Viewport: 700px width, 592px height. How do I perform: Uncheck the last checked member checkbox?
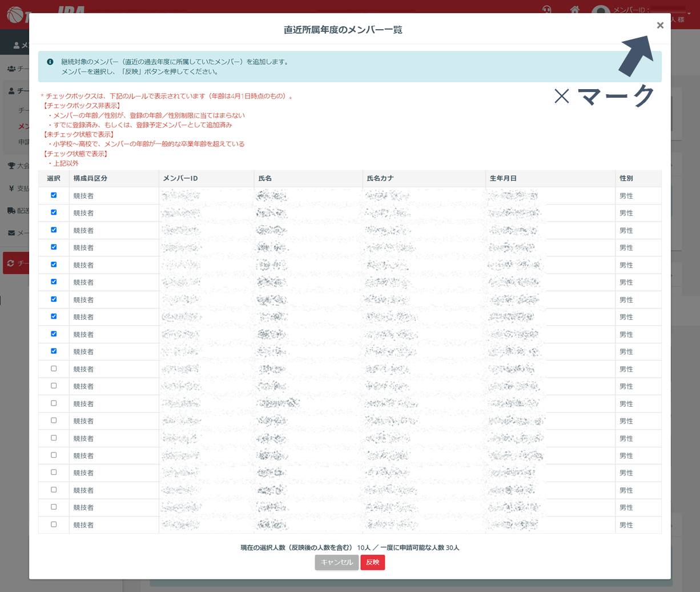[x=54, y=351]
